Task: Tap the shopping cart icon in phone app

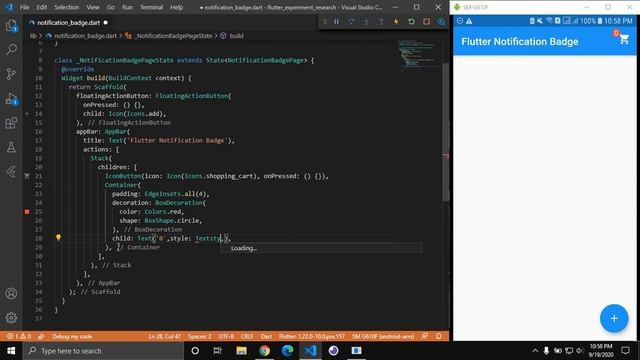Action: coord(624,40)
